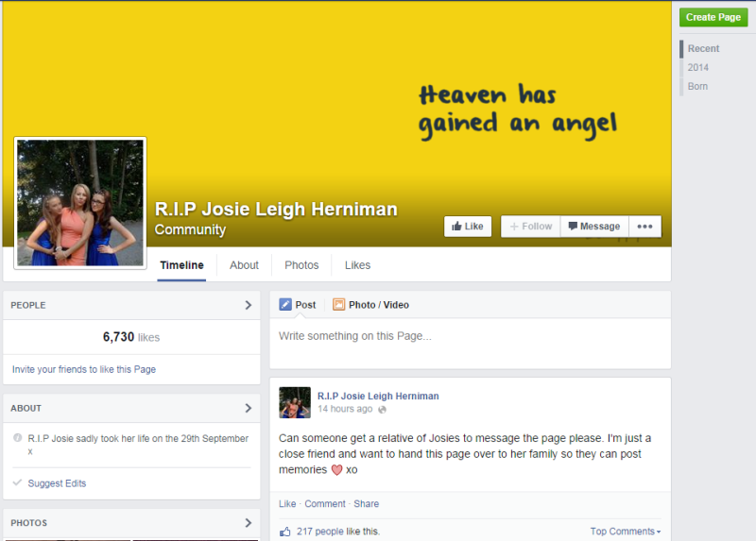
Task: Click the Write something on this Page field
Action: [x=470, y=336]
